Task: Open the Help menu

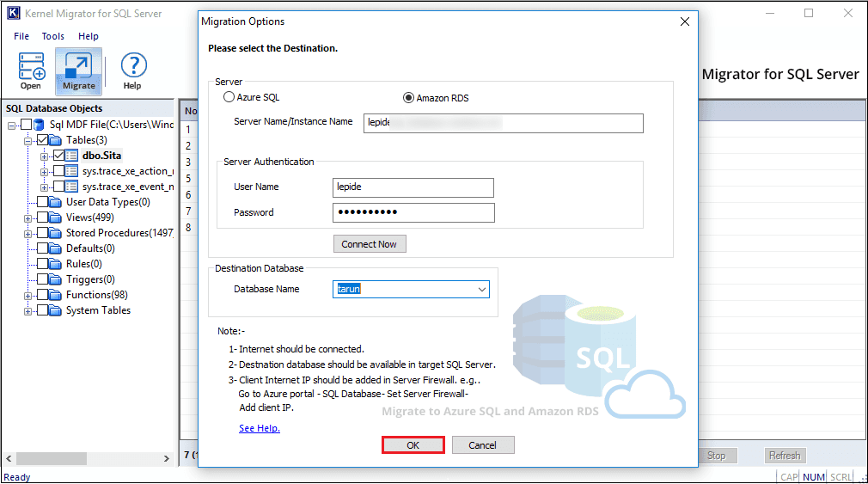Action: point(88,36)
